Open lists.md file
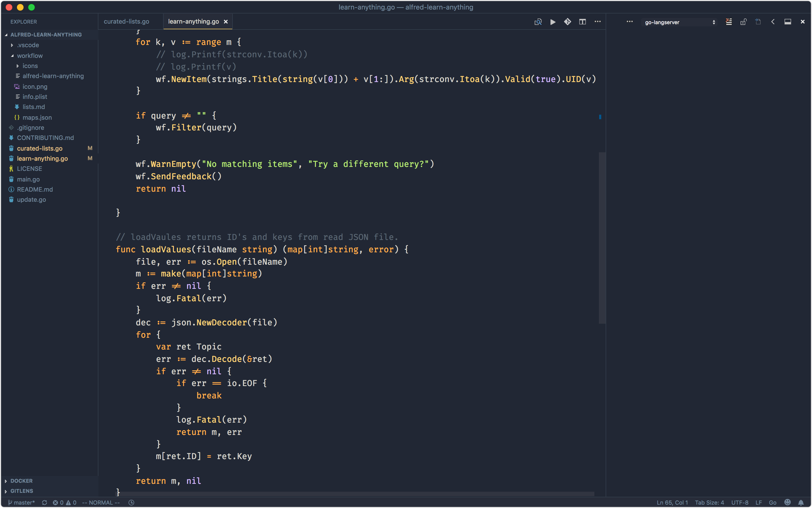The width and height of the screenshot is (812, 508). click(34, 107)
